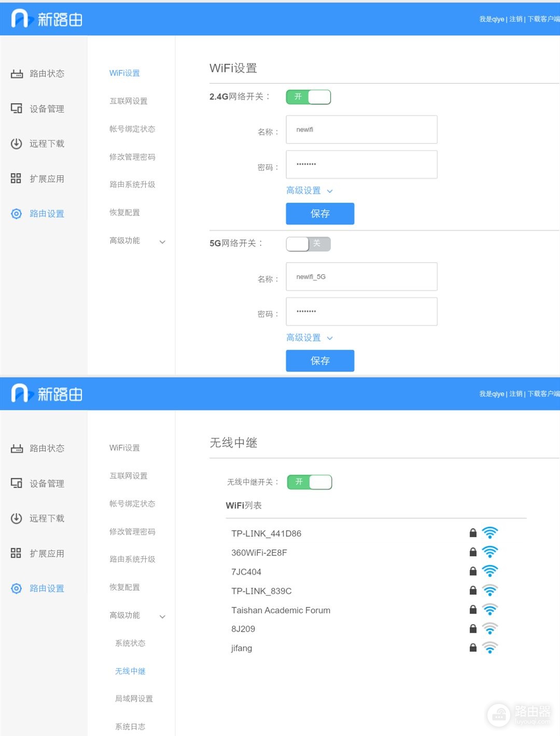This screenshot has height=736, width=560.
Task: Click 新路由 logo on 无线中继 page header
Action: click(47, 394)
